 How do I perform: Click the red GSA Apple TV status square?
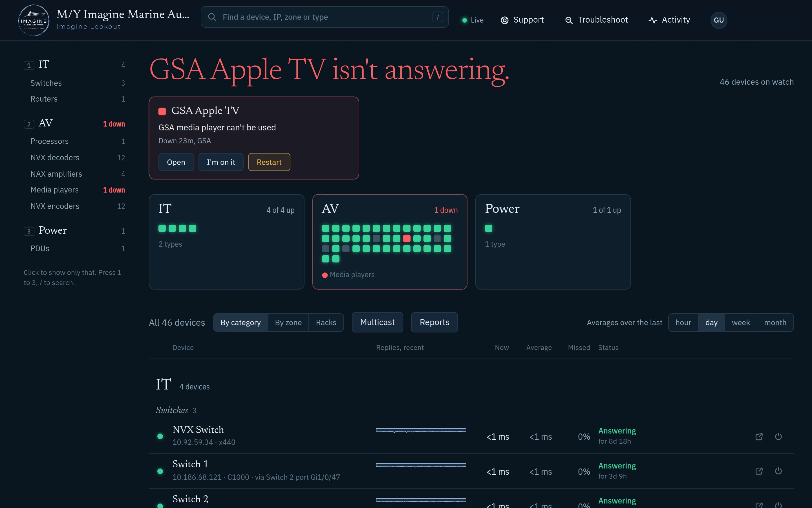pyautogui.click(x=162, y=111)
